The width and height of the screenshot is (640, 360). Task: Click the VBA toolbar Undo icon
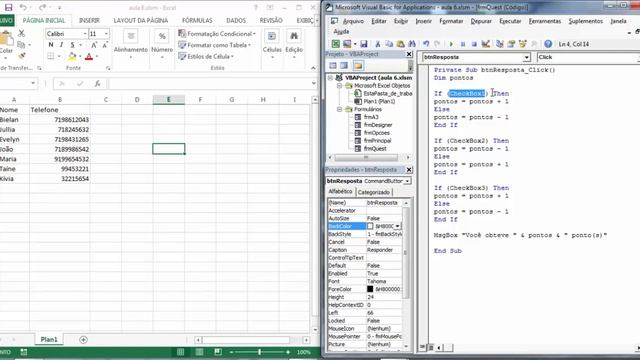426,44
